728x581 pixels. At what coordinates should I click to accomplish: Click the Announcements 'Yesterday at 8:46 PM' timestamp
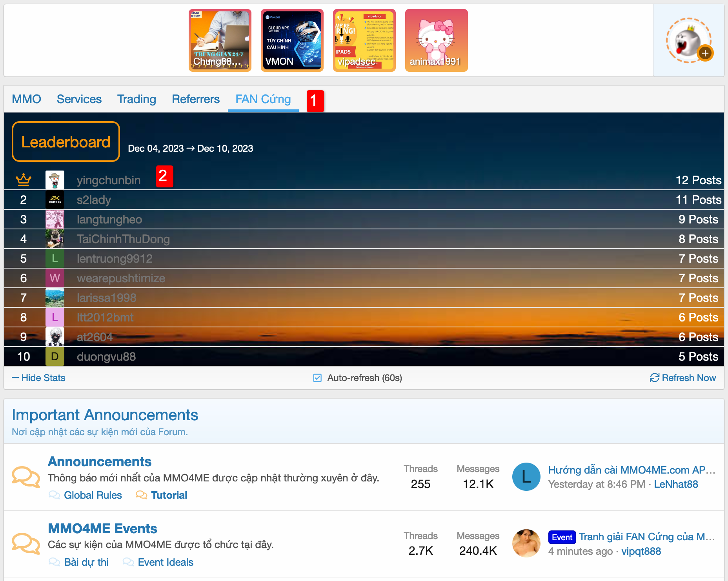coord(597,484)
